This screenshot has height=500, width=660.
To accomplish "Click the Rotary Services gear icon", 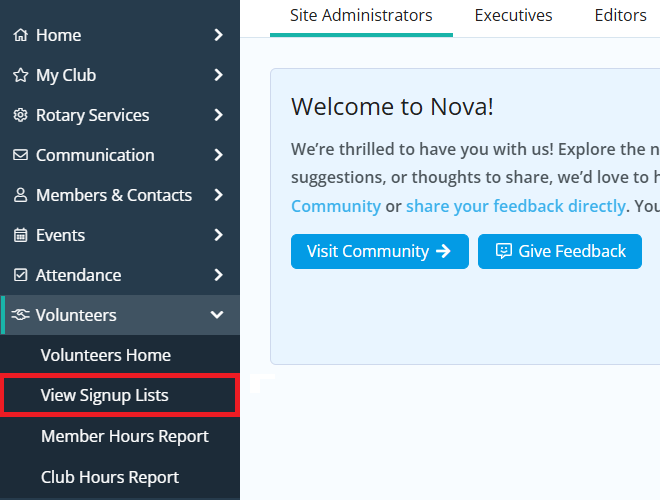I will coord(20,115).
